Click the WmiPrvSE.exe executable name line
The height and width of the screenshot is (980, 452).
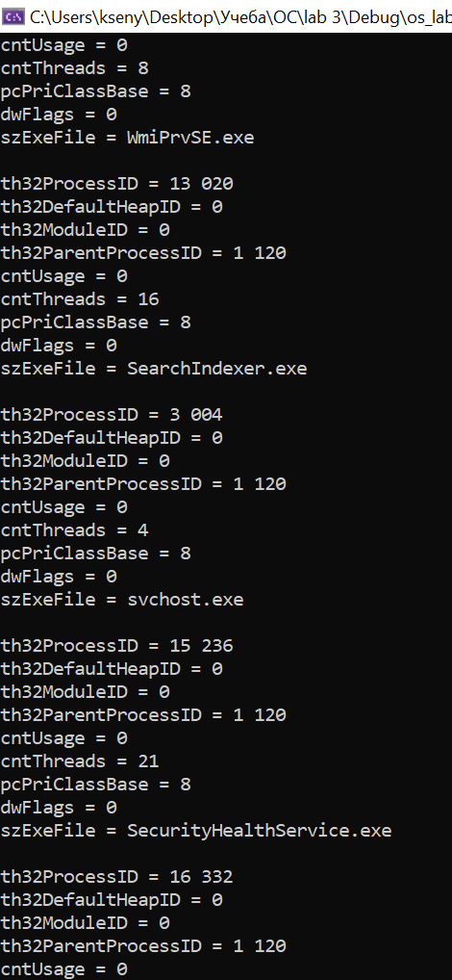click(127, 138)
